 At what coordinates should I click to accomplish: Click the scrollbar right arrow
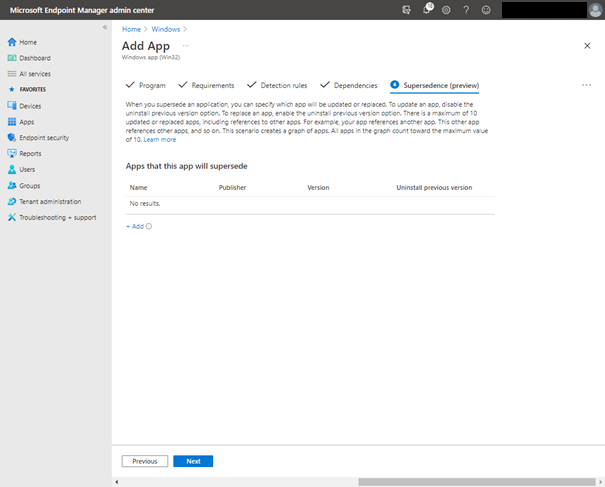[x=600, y=482]
